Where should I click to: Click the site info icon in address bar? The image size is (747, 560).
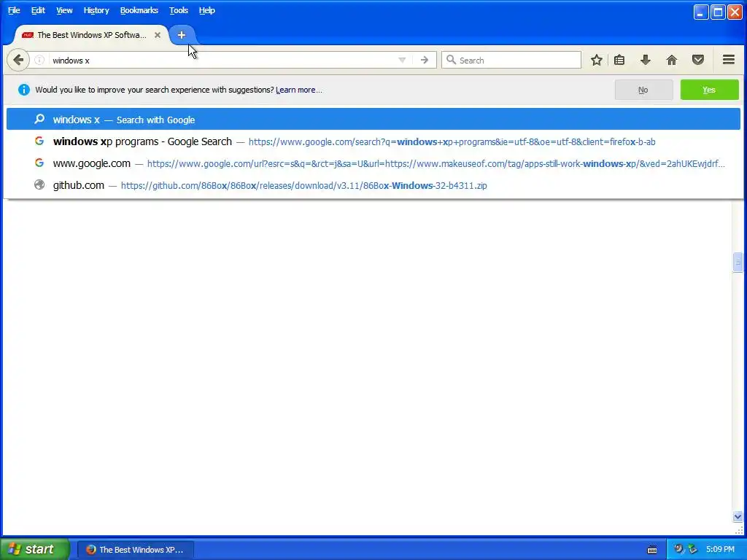click(39, 60)
